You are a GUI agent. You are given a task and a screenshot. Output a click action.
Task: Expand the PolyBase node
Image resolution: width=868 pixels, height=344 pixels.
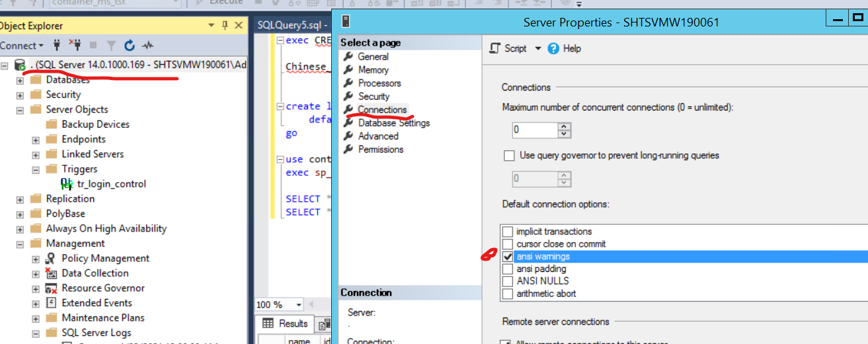[20, 214]
